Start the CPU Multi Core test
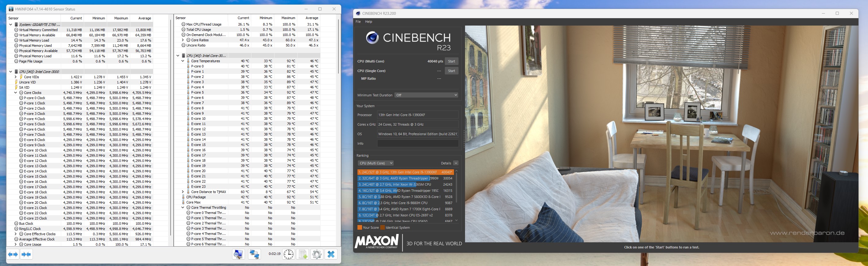 pyautogui.click(x=452, y=62)
